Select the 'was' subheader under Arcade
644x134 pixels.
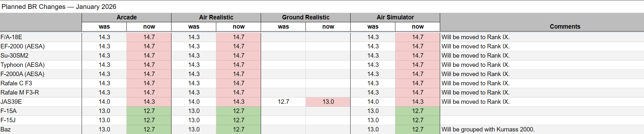104,27
